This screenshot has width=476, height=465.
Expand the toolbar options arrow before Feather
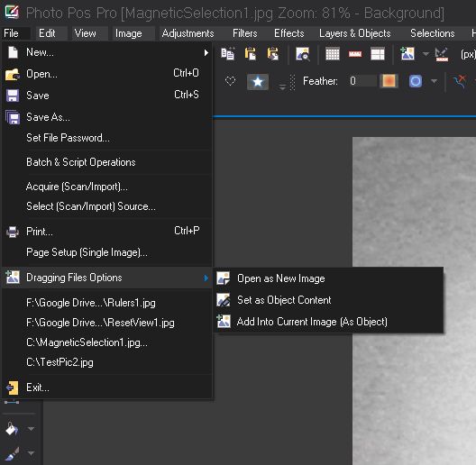[x=282, y=87]
